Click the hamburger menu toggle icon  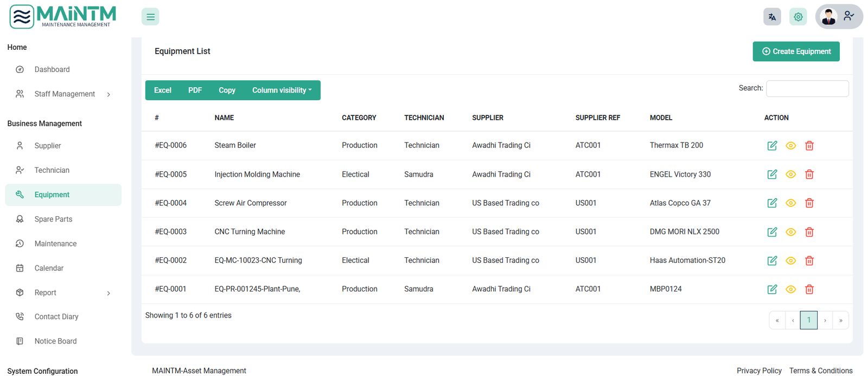tap(150, 17)
